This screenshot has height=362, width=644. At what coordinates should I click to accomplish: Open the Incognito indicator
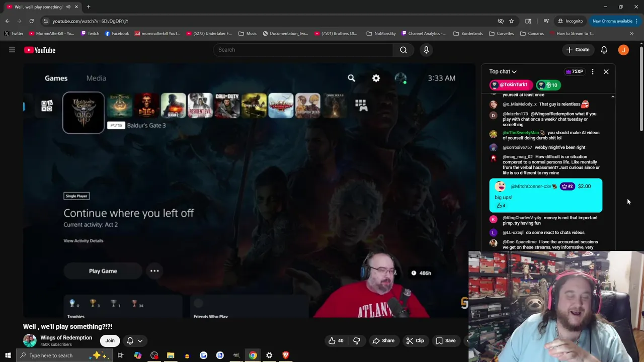(570, 21)
